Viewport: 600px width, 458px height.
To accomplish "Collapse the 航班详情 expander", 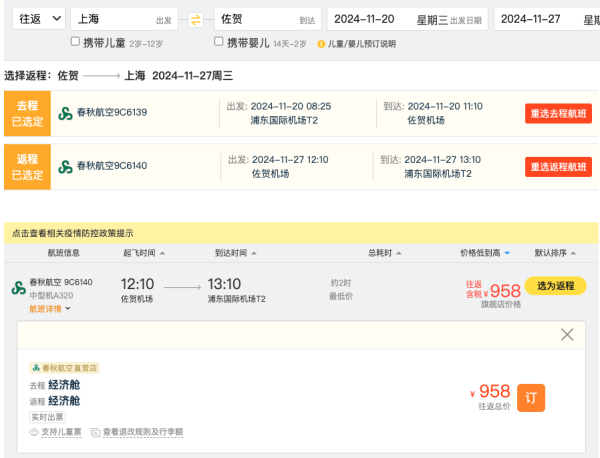I will (50, 309).
